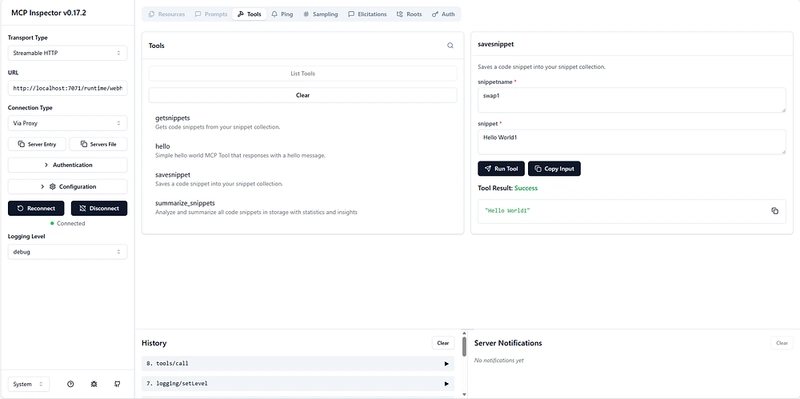Open the Logging Level dropdown
The image size is (800, 399).
point(67,252)
